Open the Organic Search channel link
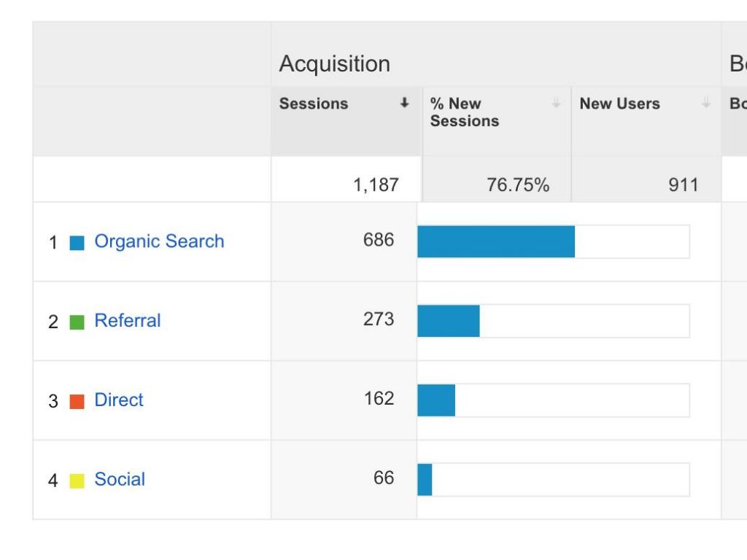Viewport: 747px width, 560px height. tap(159, 241)
